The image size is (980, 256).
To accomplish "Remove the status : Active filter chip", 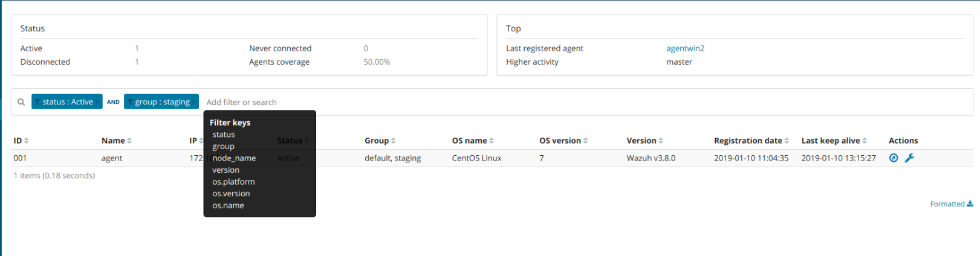I will click(98, 102).
